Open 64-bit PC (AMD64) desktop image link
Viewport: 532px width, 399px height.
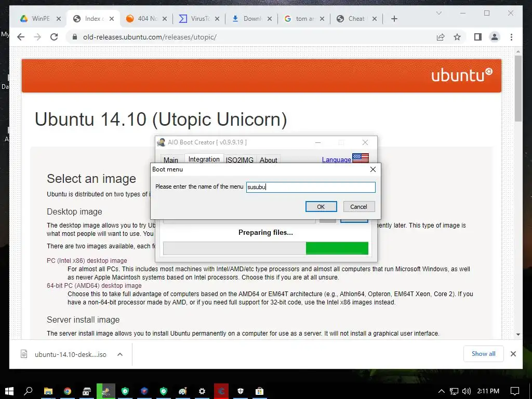[95, 286]
